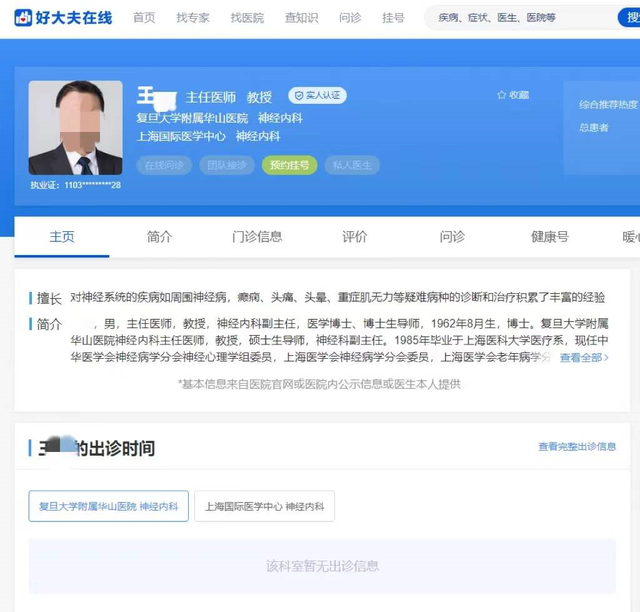Click the 好大夫在线 logo icon
640x612 pixels.
click(23, 17)
